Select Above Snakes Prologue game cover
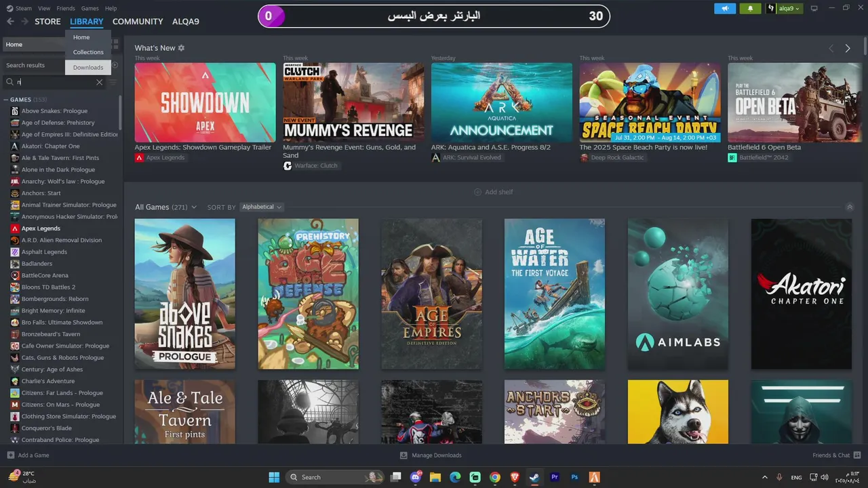This screenshot has width=868, height=488. [x=185, y=293]
